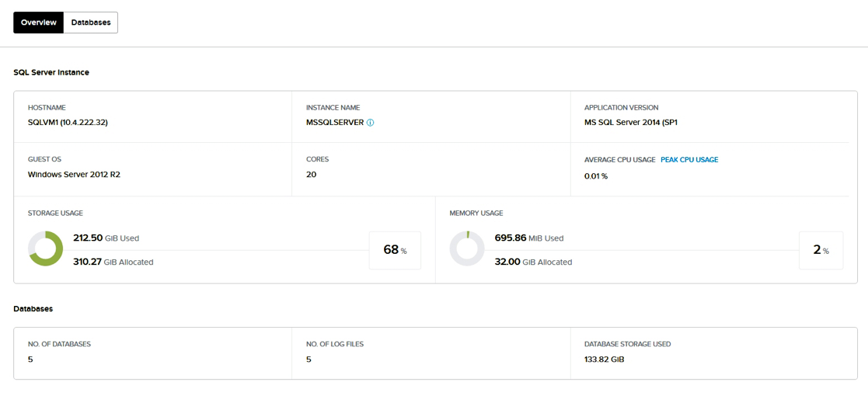Click the HOSTNAME label

click(47, 108)
